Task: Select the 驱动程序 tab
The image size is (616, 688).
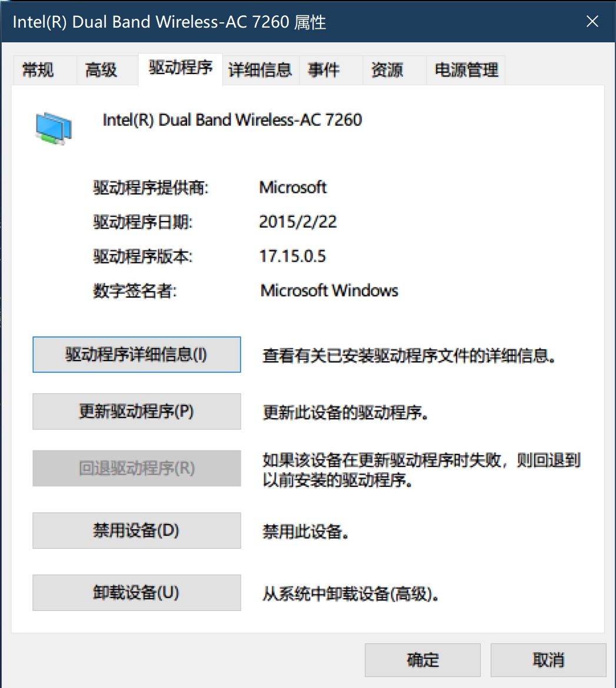Action: (180, 68)
